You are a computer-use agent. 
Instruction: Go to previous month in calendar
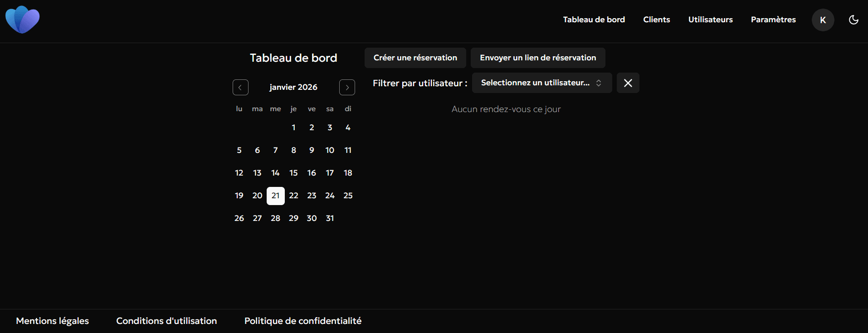tap(240, 87)
